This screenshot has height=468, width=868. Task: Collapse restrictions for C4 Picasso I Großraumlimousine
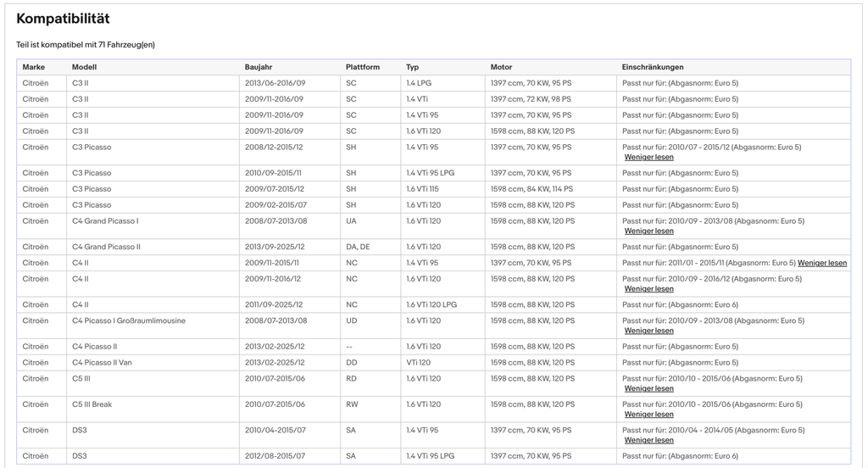click(648, 331)
